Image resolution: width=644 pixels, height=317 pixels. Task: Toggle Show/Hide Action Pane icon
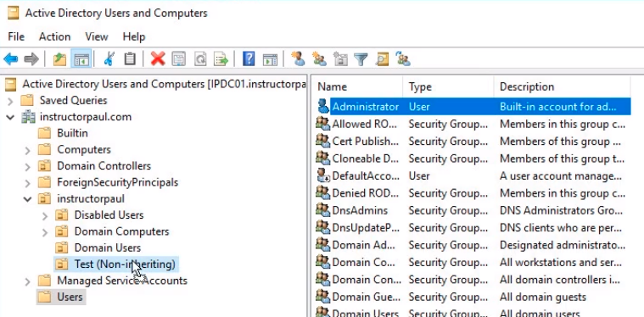pos(270,59)
